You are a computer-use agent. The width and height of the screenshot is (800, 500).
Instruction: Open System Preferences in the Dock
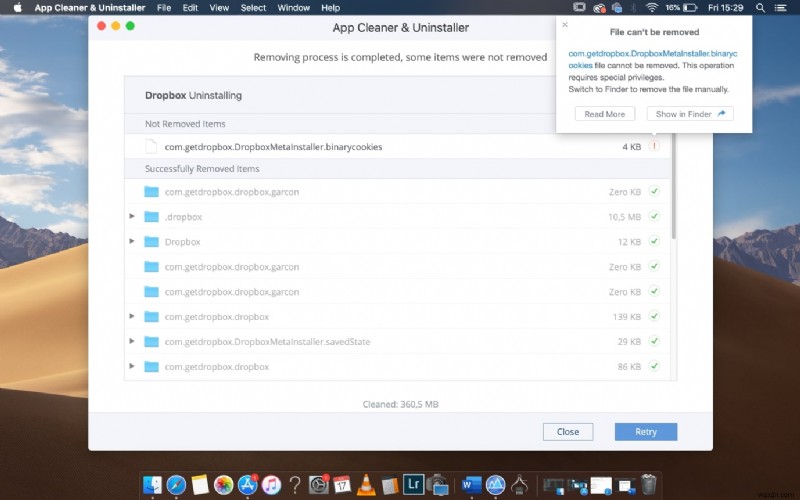coord(319,485)
